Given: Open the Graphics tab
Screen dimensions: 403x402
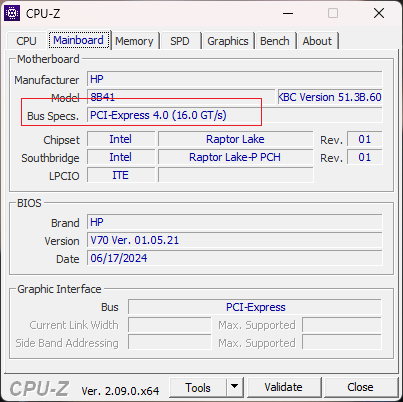Looking at the screenshot, I should (228, 41).
